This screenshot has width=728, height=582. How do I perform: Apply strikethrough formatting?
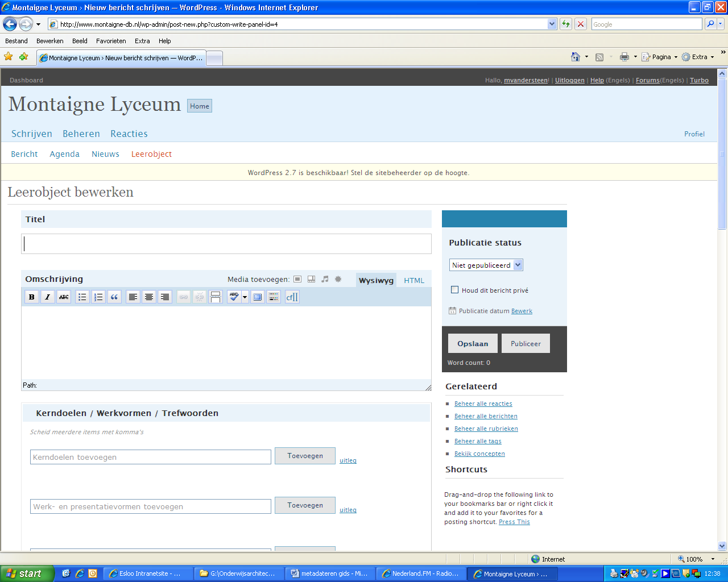tap(64, 297)
